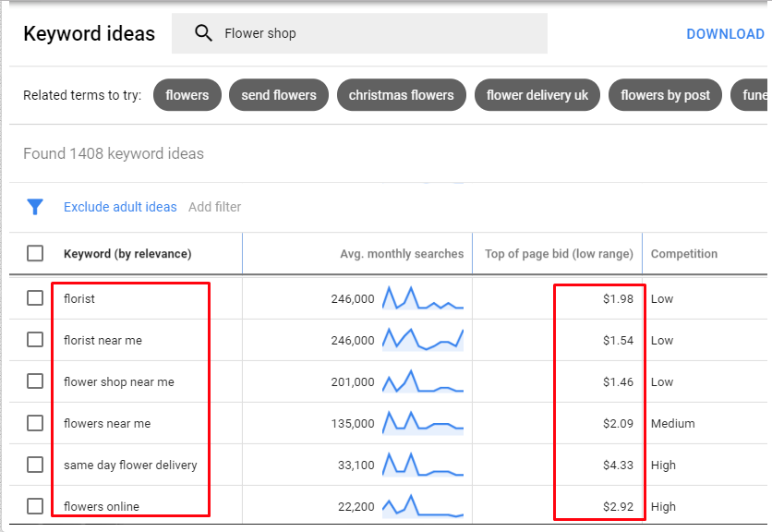
Task: Check the flowers near me row
Action: (x=35, y=423)
